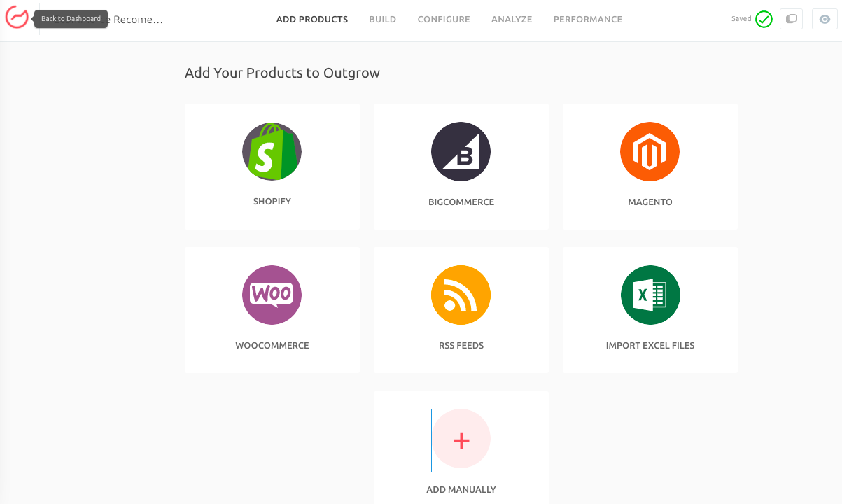Switch to the Add Products tab
The width and height of the screenshot is (842, 504).
pos(312,20)
